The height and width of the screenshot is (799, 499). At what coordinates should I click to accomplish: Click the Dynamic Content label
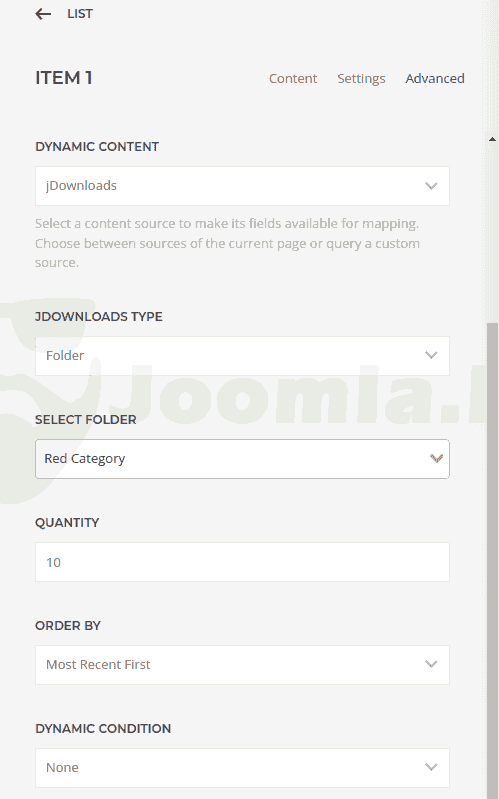coord(97,146)
